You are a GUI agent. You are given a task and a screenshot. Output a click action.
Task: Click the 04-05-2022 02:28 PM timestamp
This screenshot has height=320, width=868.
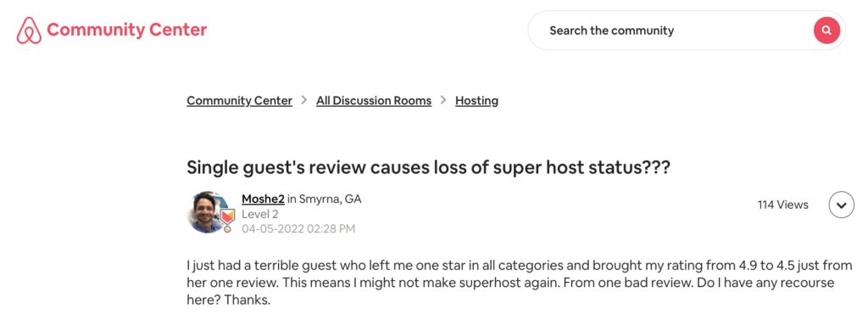(x=298, y=228)
